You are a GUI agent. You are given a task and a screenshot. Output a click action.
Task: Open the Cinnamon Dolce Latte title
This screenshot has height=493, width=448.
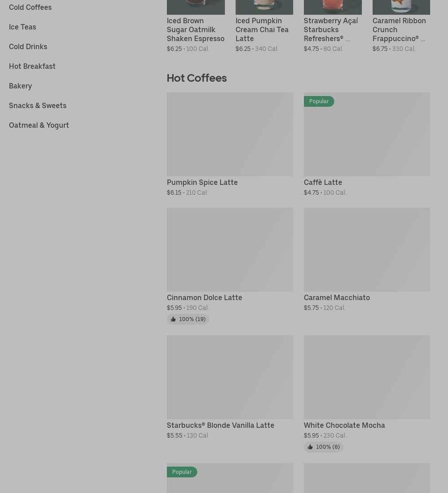coord(204,297)
